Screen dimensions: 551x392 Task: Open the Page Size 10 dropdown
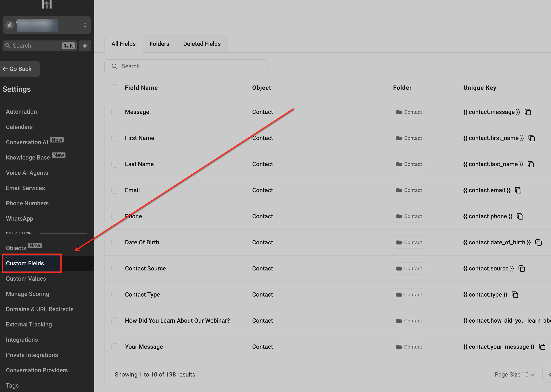514,374
